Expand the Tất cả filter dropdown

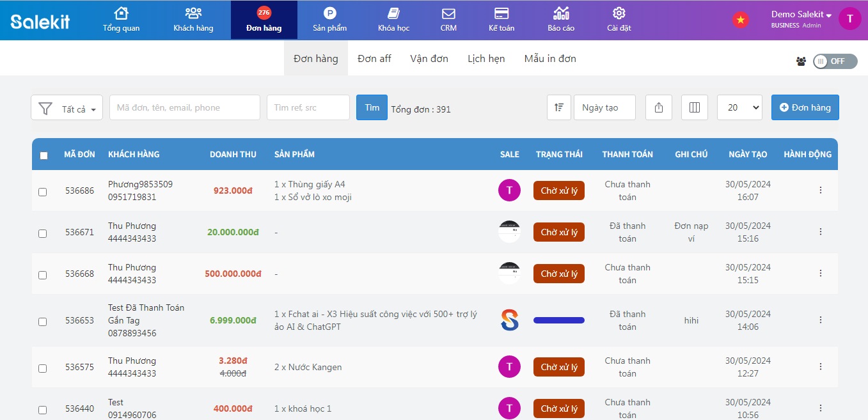(67, 108)
